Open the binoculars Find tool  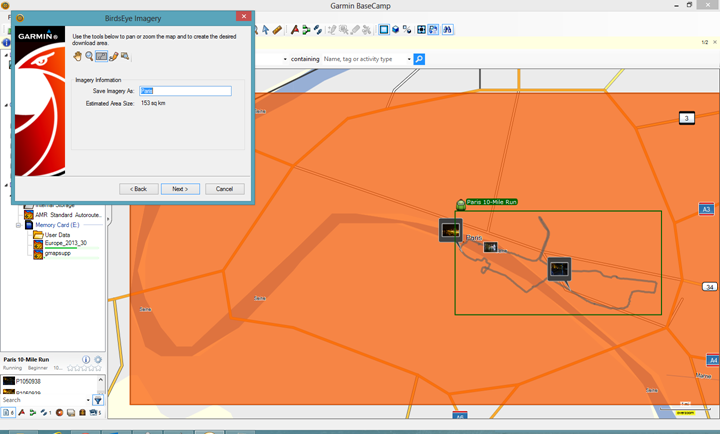448,30
